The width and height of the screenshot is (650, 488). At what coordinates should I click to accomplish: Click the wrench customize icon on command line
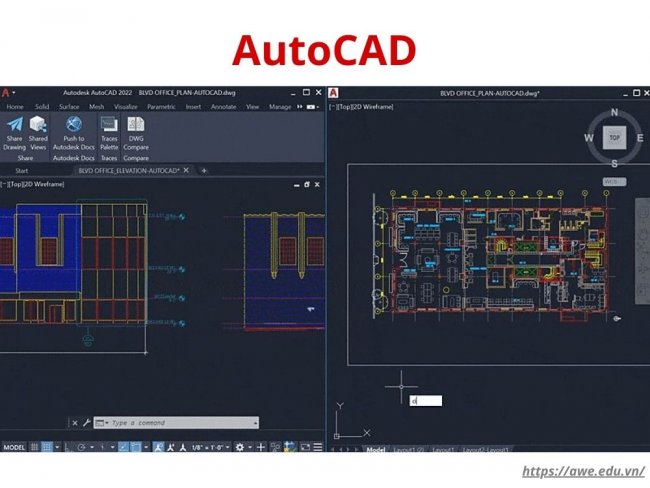[x=87, y=423]
